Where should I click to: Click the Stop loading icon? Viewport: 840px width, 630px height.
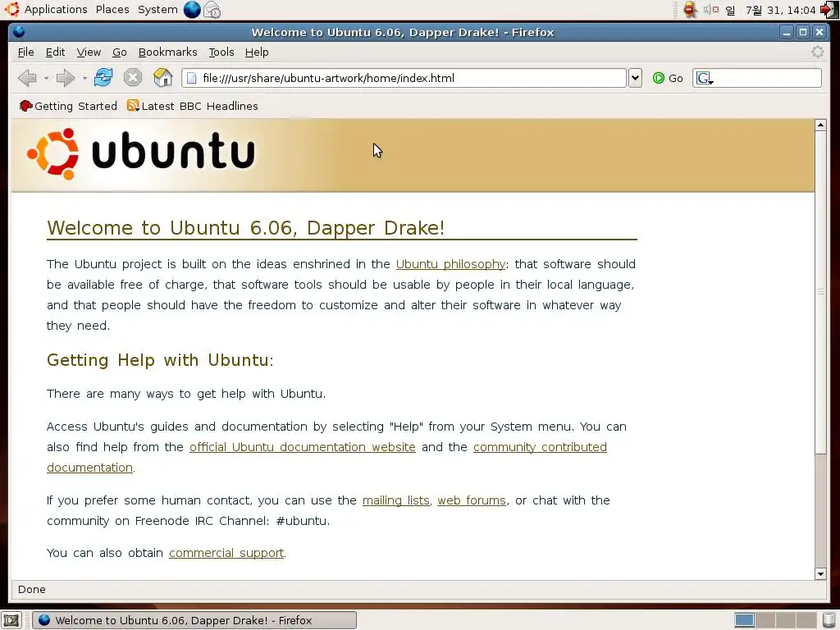[132, 78]
